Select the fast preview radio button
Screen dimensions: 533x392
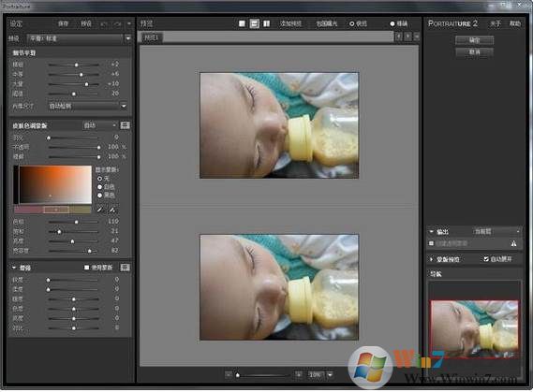pos(352,23)
